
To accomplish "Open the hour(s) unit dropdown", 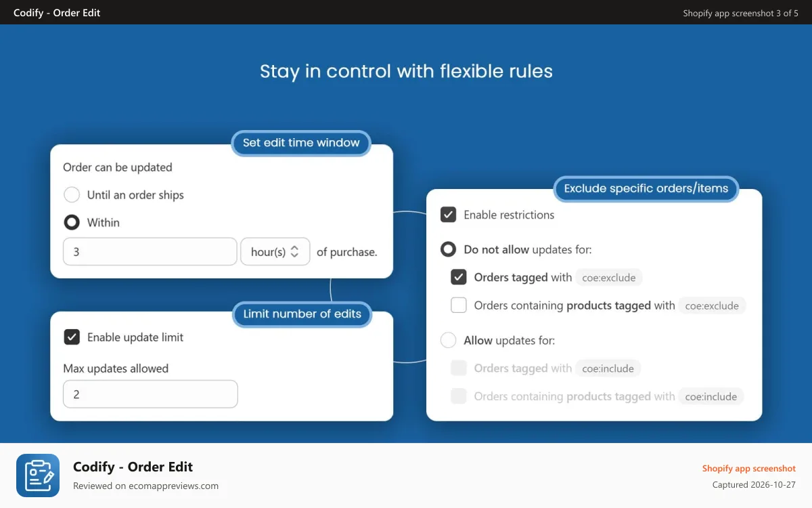I will [275, 251].
